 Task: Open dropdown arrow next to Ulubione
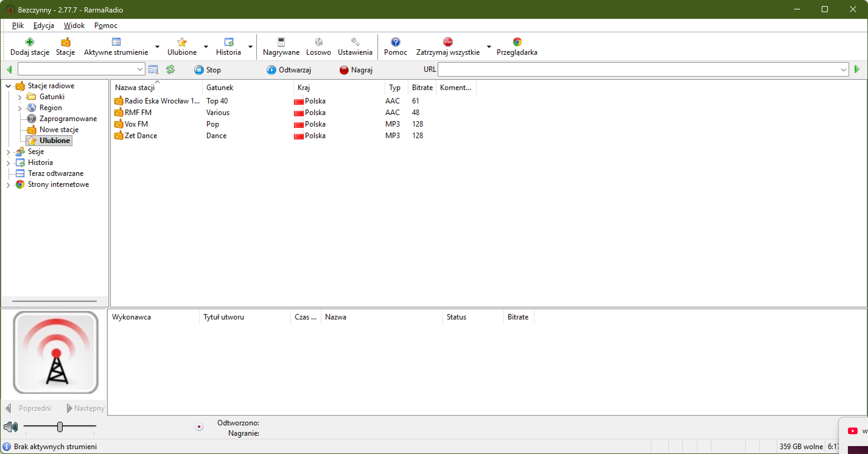point(206,47)
